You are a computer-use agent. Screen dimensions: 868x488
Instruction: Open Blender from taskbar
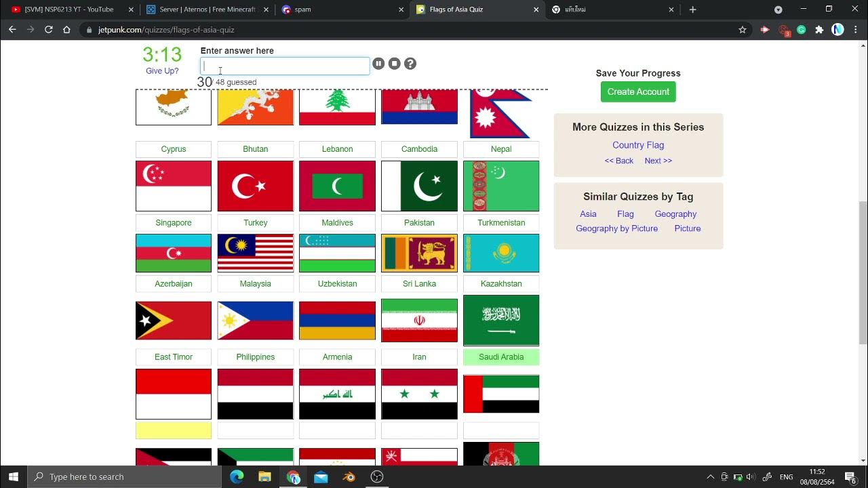(x=349, y=476)
